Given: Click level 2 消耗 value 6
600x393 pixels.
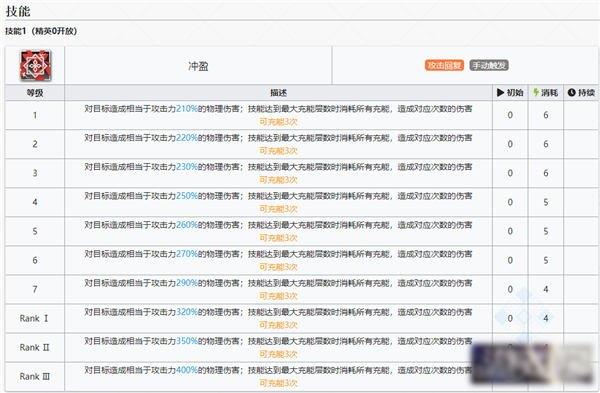Looking at the screenshot, I should tap(546, 144).
